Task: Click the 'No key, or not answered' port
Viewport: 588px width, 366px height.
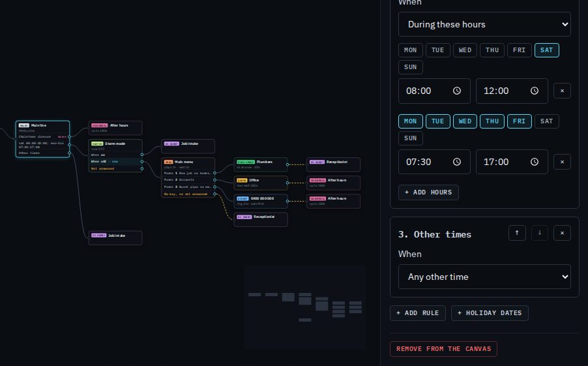Action: pyautogui.click(x=214, y=194)
